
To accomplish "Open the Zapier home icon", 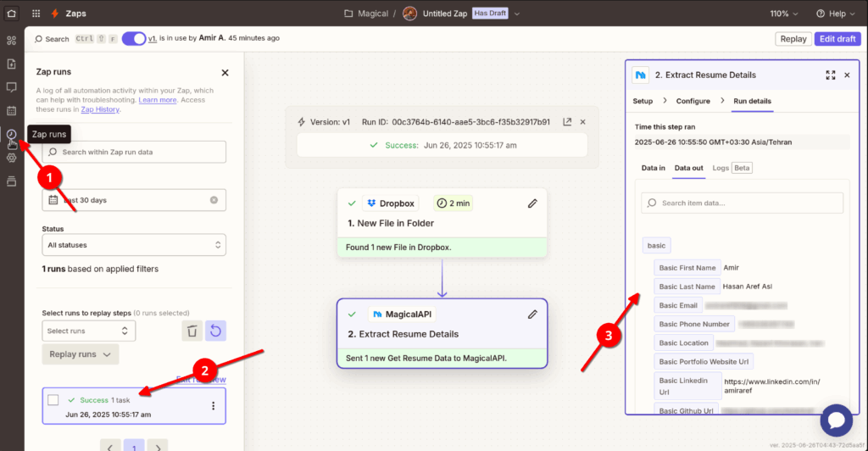I will (x=11, y=14).
